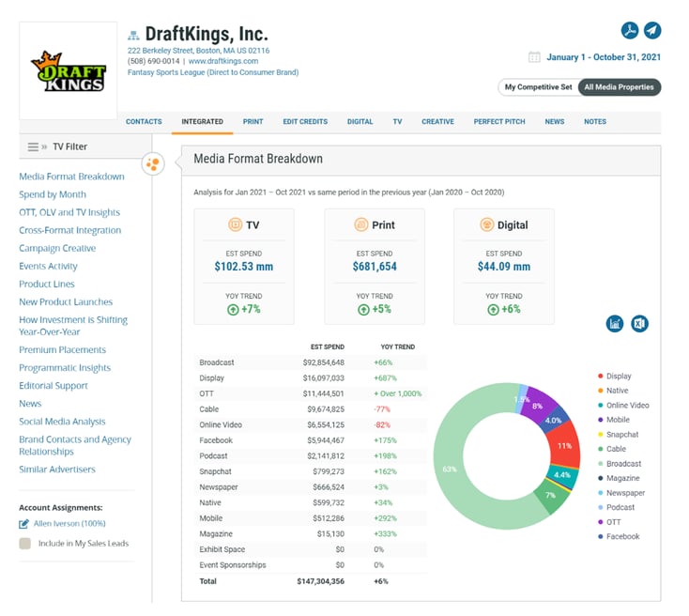Collapse sidebar using double chevron
Viewport: 689px width, 616px height.
[44, 146]
